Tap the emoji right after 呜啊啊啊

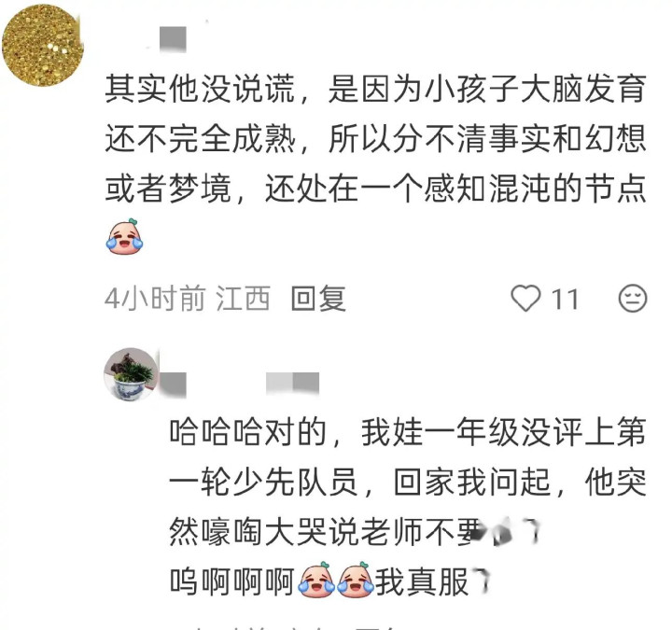[316, 580]
